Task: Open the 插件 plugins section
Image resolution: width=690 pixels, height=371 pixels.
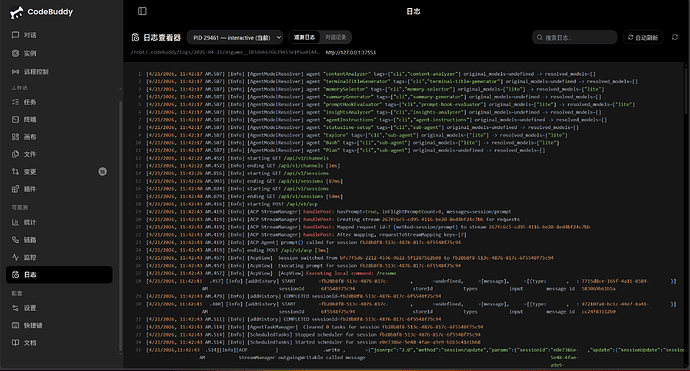Action: 59,189
